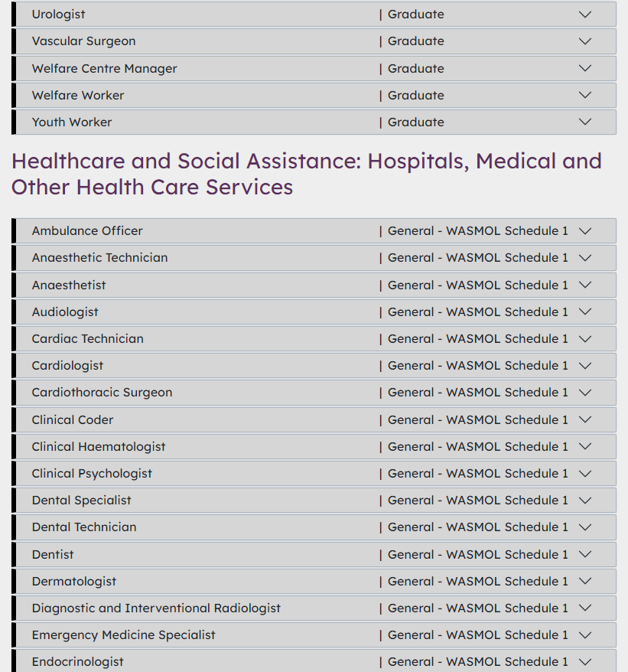628x672 pixels.
Task: Click the Audiologist down-arrow icon
Action: [x=585, y=312]
